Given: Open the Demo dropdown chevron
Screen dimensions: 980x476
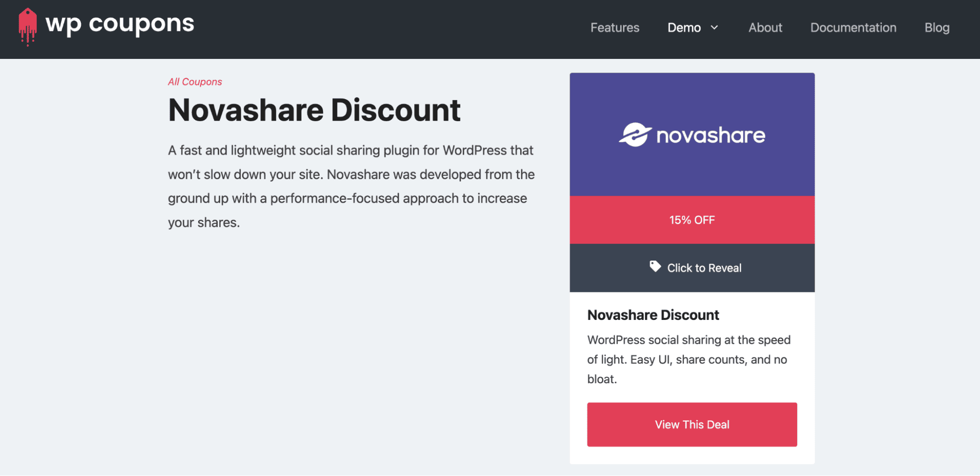Looking at the screenshot, I should pyautogui.click(x=715, y=28).
